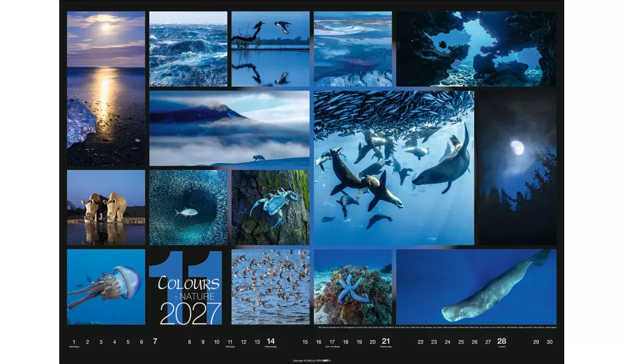Image resolution: width=624 pixels, height=364 pixels.
Task: Pick calendar day 13
Action: click(x=257, y=342)
